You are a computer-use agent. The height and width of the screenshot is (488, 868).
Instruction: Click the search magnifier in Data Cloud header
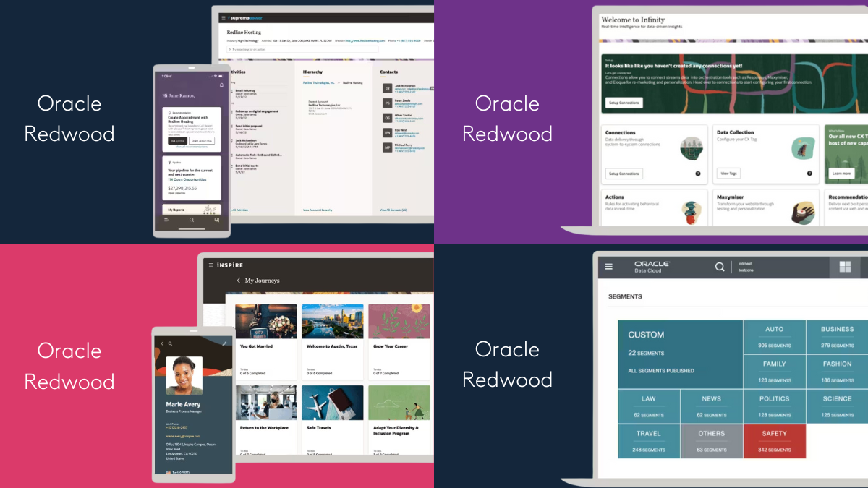(719, 267)
